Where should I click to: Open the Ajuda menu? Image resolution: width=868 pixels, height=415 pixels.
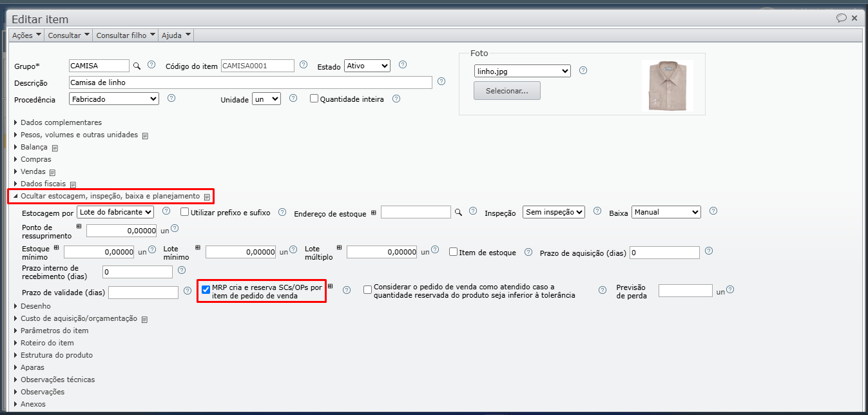click(176, 35)
